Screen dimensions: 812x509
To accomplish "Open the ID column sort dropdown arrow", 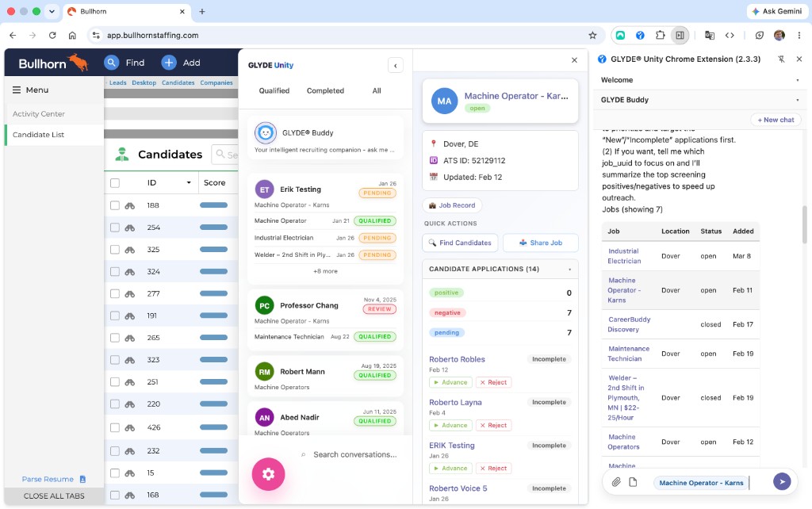I will (189, 183).
